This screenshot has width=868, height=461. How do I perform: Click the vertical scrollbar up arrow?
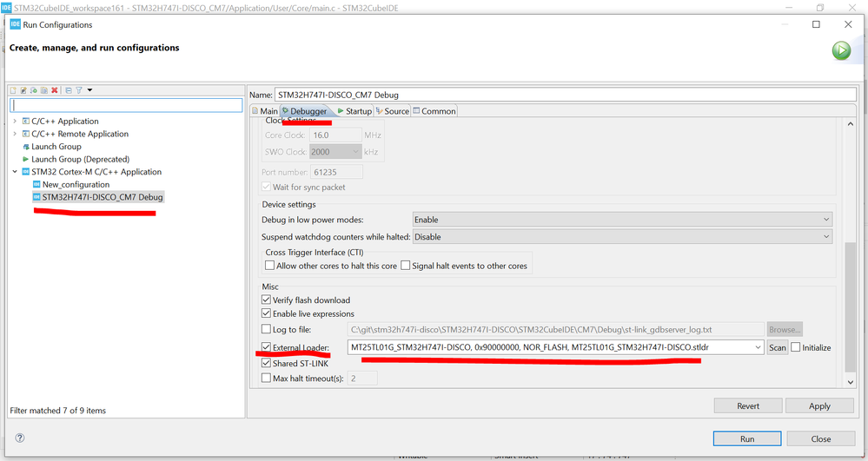click(851, 123)
